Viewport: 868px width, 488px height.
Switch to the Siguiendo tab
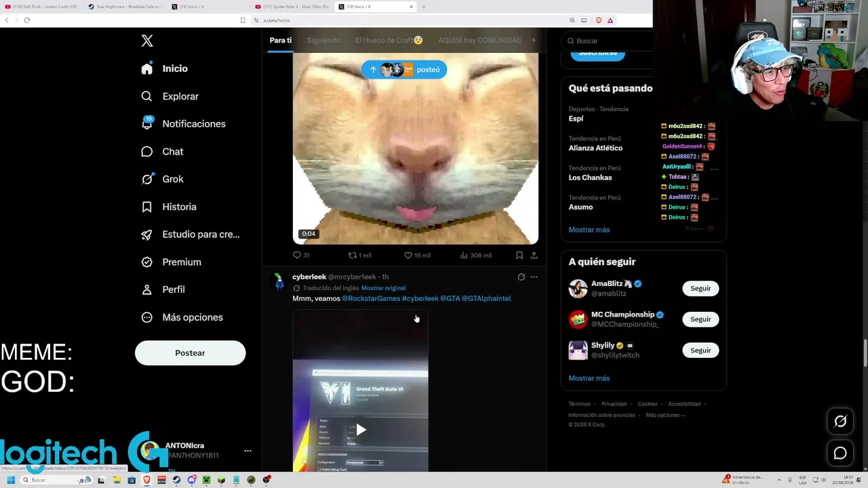[x=323, y=40]
